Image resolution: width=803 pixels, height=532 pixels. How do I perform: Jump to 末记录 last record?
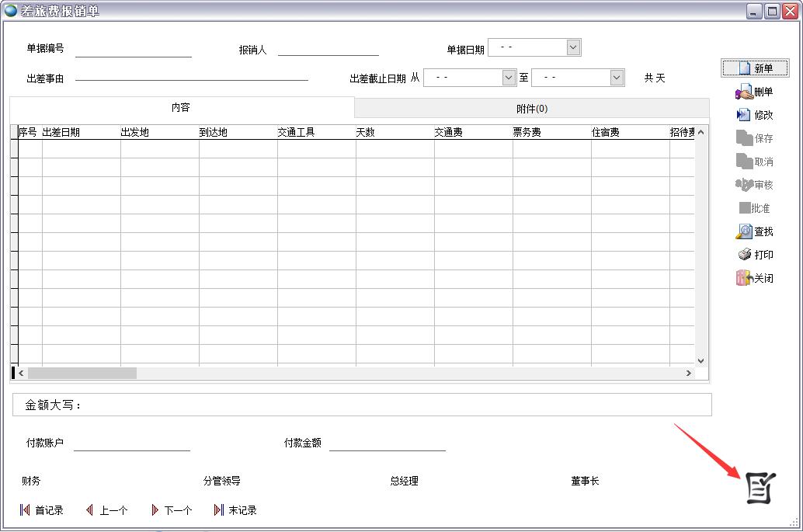click(235, 510)
